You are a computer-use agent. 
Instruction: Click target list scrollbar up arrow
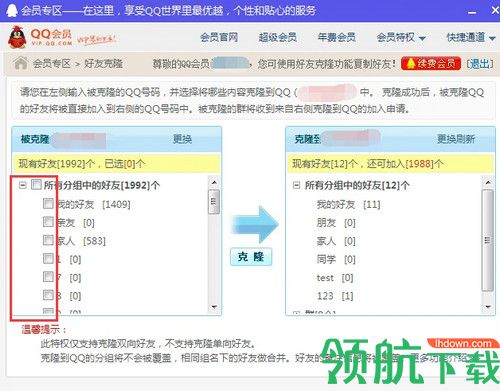coord(488,182)
